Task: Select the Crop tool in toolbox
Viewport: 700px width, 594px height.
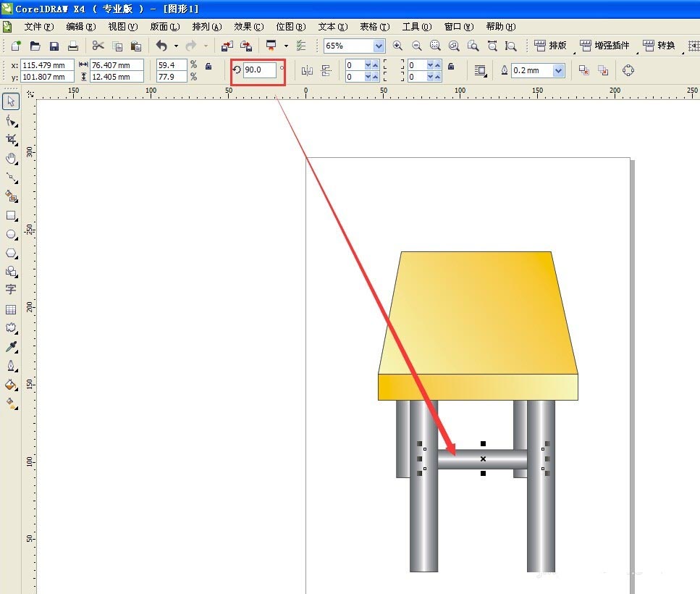Action: [x=11, y=139]
